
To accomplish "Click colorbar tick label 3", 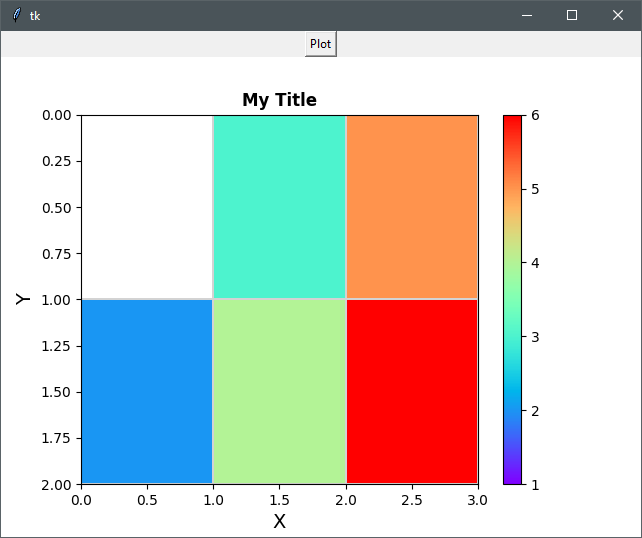I will [535, 337].
